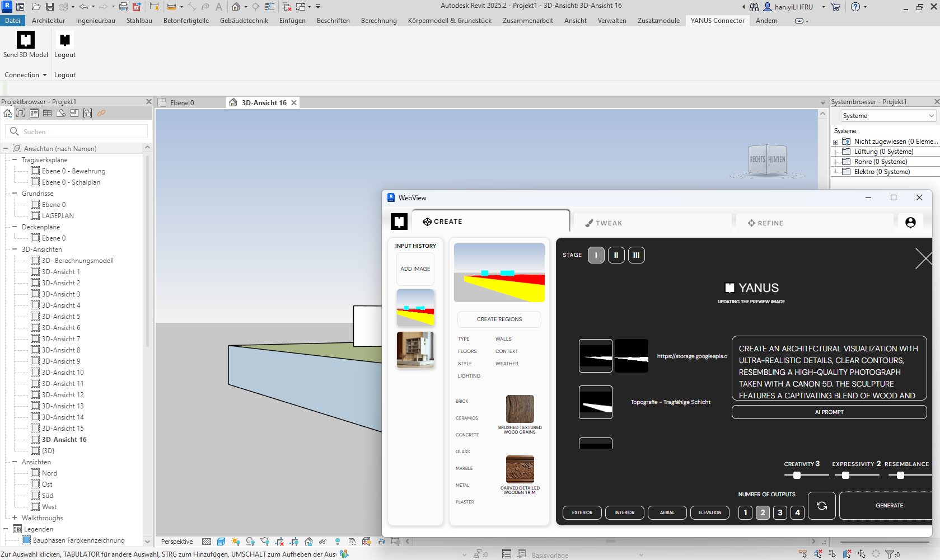Viewport: 940px width, 560px height.
Task: Click the filter funnel icon in status bar
Action: click(890, 554)
